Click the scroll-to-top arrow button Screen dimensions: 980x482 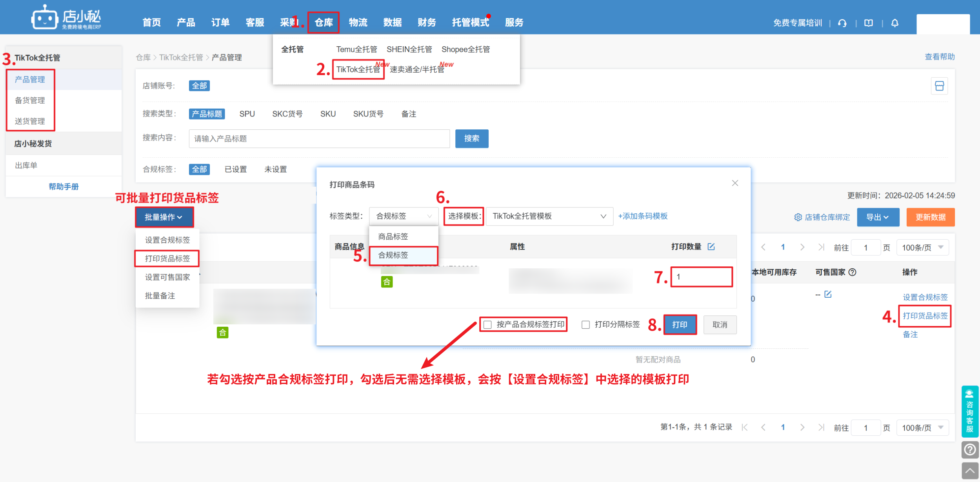970,471
